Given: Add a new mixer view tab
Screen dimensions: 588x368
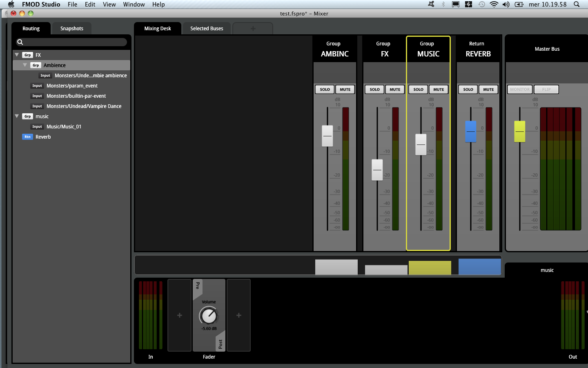Looking at the screenshot, I should (253, 29).
